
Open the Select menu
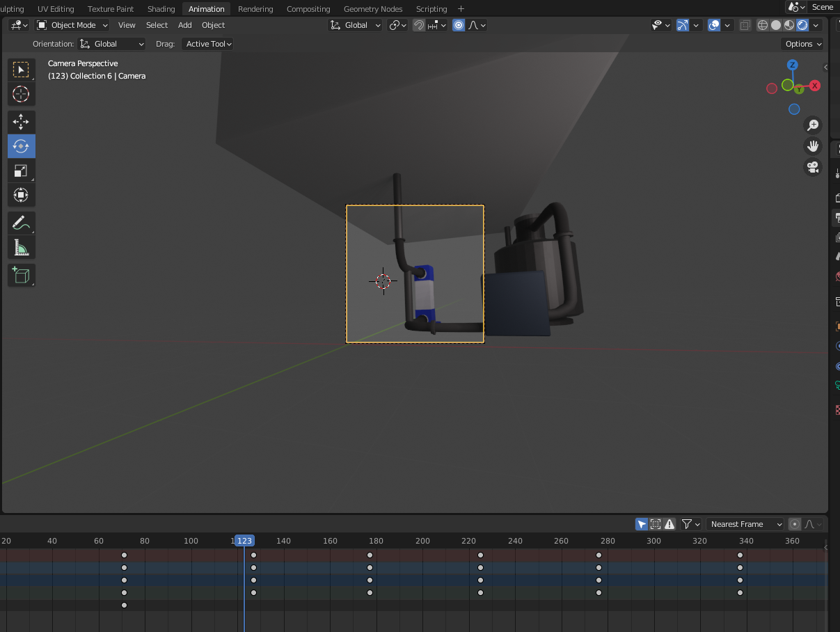tap(157, 25)
